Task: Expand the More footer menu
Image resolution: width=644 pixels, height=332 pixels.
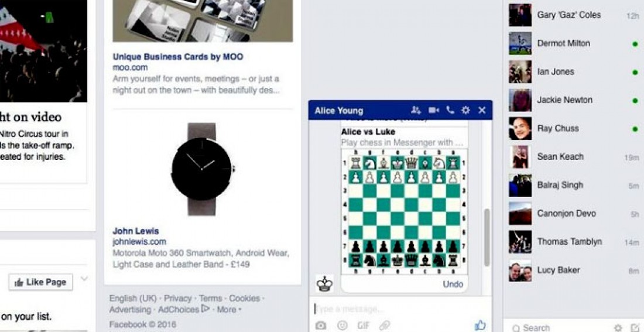Action: [228, 309]
